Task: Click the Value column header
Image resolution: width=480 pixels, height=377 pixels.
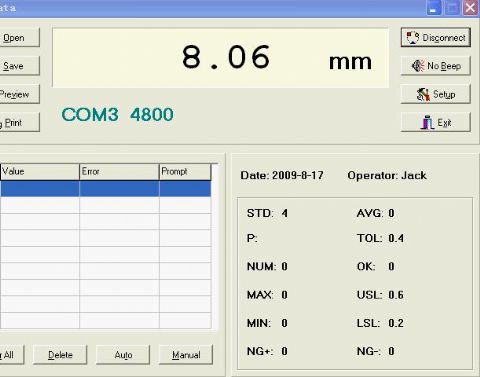Action: pyautogui.click(x=39, y=172)
